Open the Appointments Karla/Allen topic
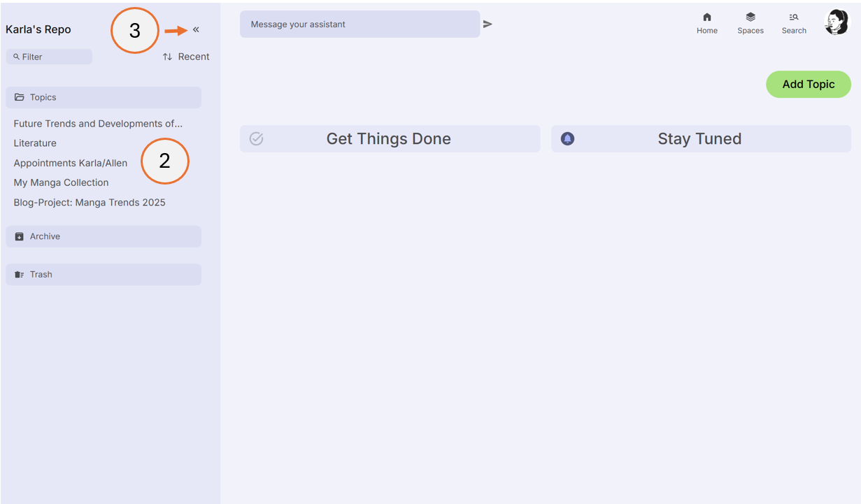The image size is (861, 504). click(70, 163)
